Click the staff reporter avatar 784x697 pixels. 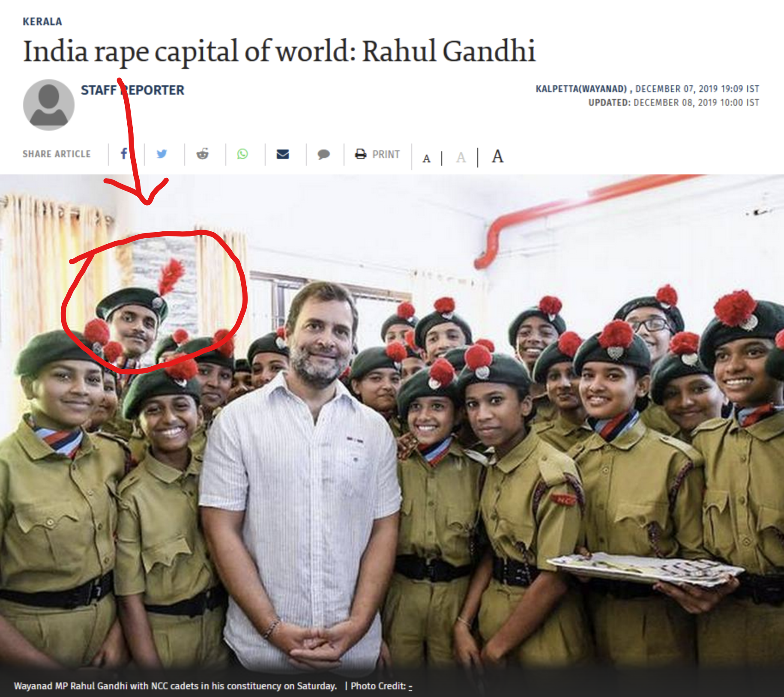(49, 105)
